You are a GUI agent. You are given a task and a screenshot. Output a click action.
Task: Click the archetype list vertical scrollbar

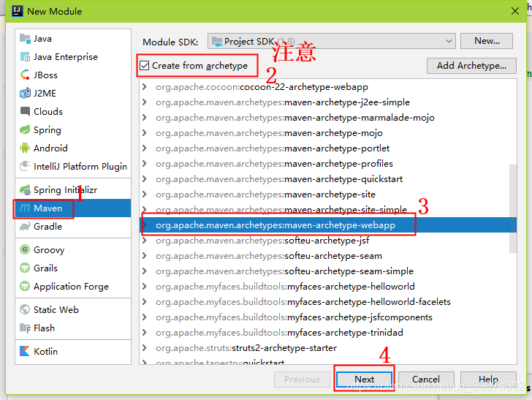(x=513, y=208)
